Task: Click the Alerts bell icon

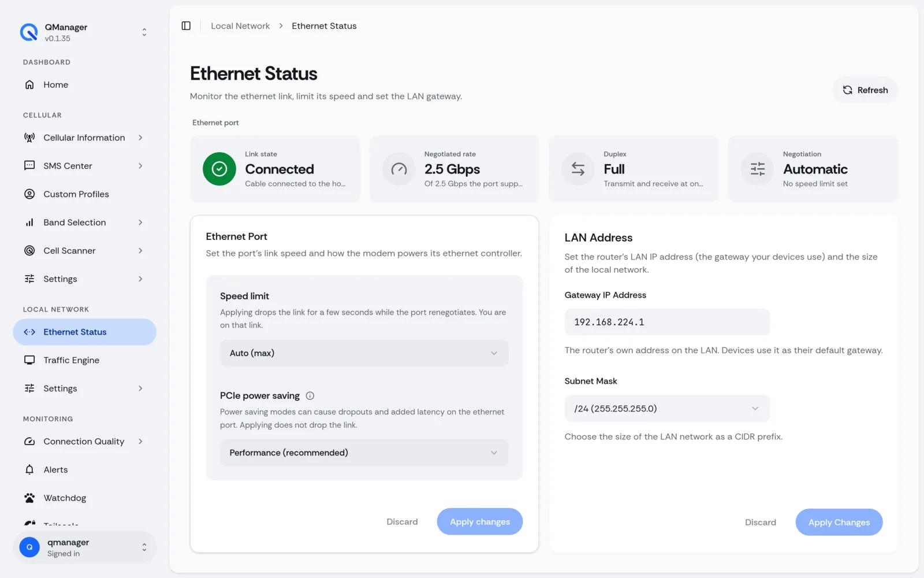Action: [x=29, y=470]
